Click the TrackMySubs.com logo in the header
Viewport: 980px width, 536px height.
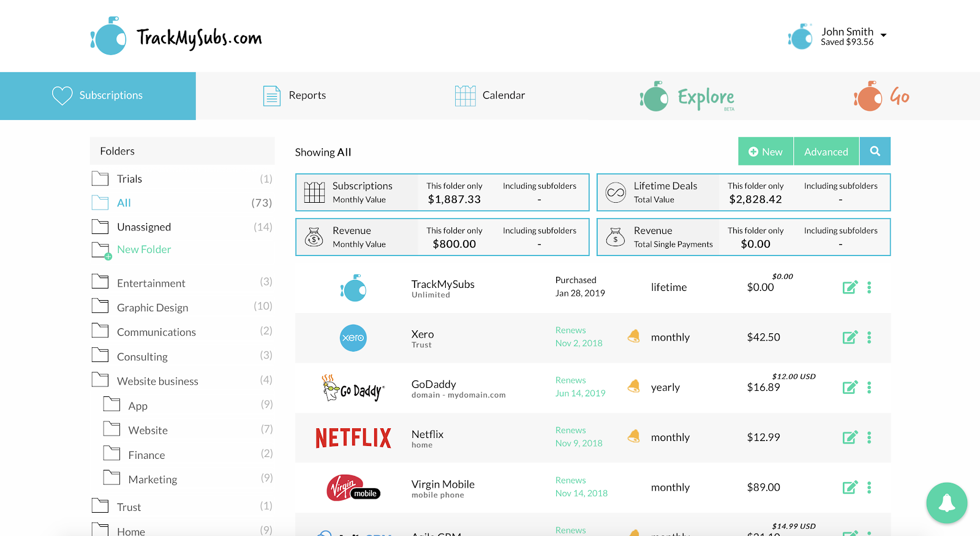coord(176,37)
